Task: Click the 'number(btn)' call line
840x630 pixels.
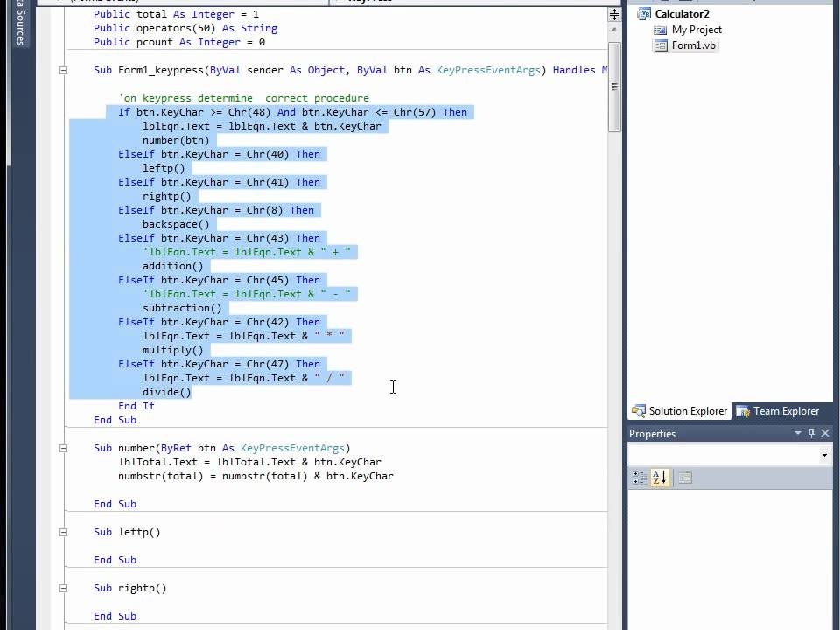Action: [x=176, y=140]
